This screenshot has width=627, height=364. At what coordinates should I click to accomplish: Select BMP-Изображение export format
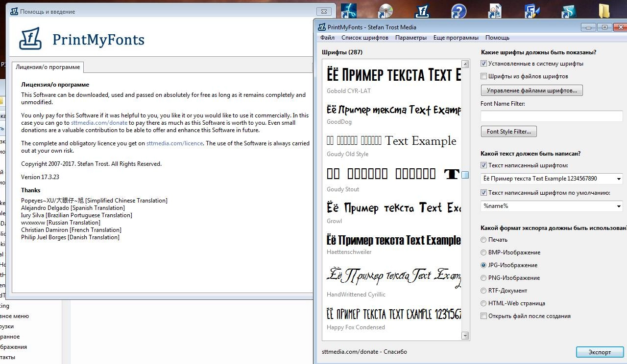click(x=483, y=252)
